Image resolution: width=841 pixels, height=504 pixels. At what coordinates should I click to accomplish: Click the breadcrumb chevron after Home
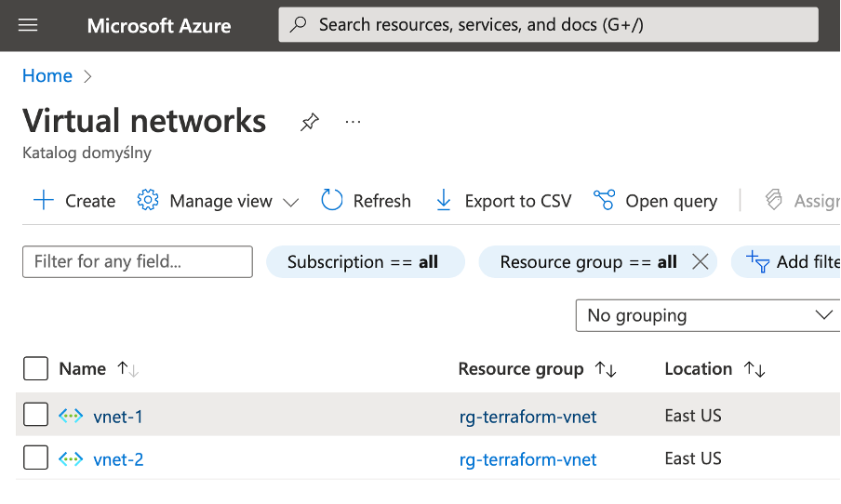pos(87,76)
